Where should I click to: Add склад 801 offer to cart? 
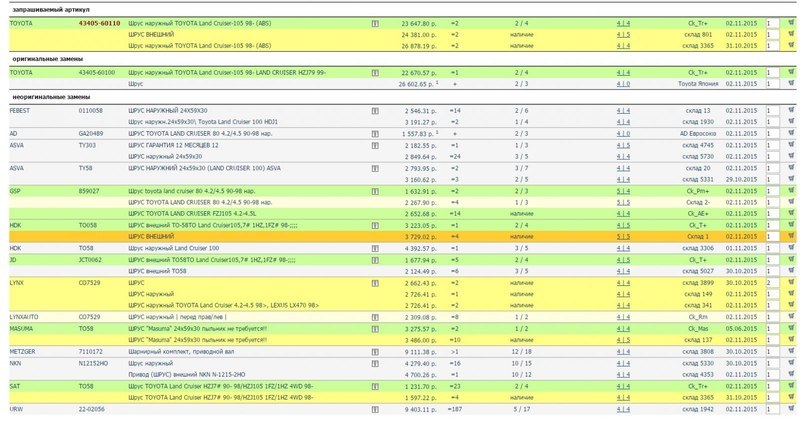(791, 35)
